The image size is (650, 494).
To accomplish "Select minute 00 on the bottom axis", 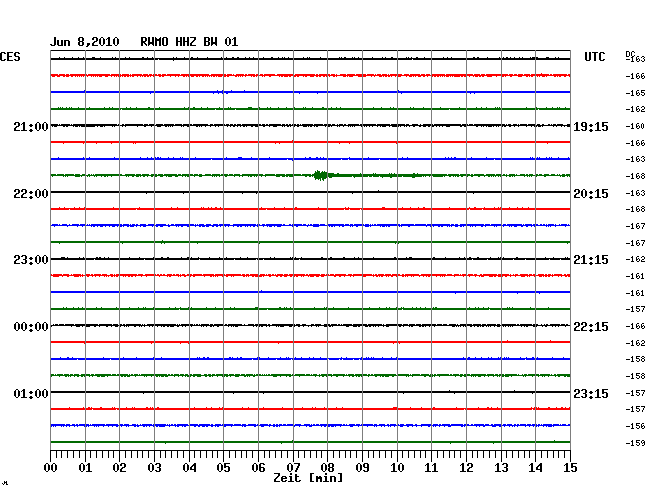I will coord(51,468).
